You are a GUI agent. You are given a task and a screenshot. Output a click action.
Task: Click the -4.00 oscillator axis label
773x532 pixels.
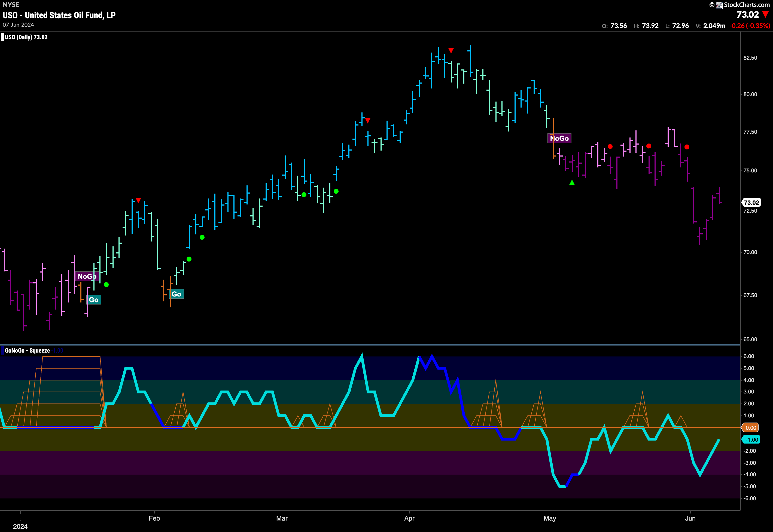click(750, 474)
